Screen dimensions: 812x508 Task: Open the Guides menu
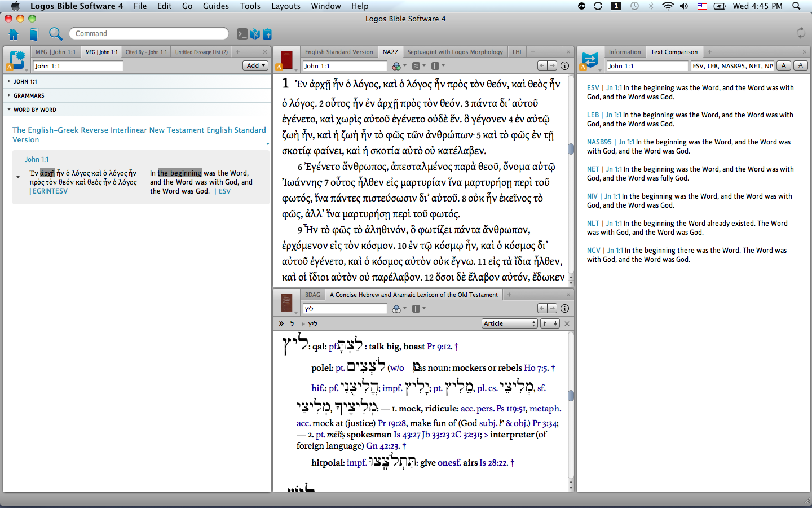[216, 6]
